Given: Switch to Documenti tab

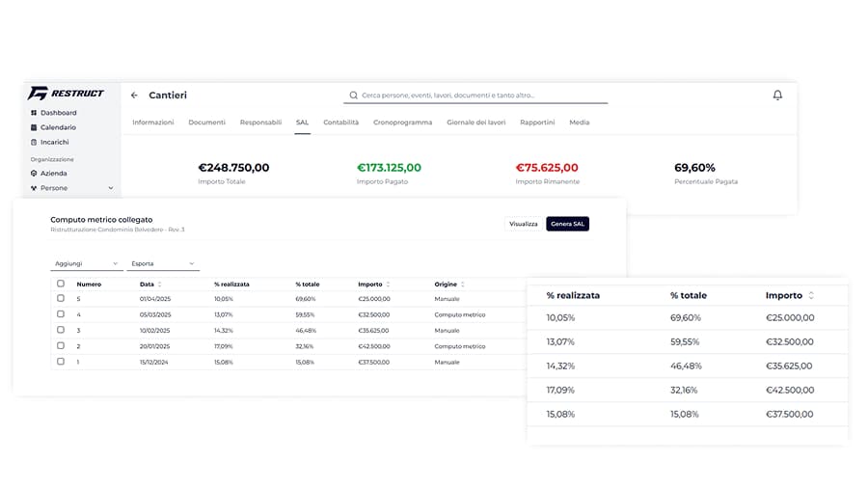Looking at the screenshot, I should [206, 122].
